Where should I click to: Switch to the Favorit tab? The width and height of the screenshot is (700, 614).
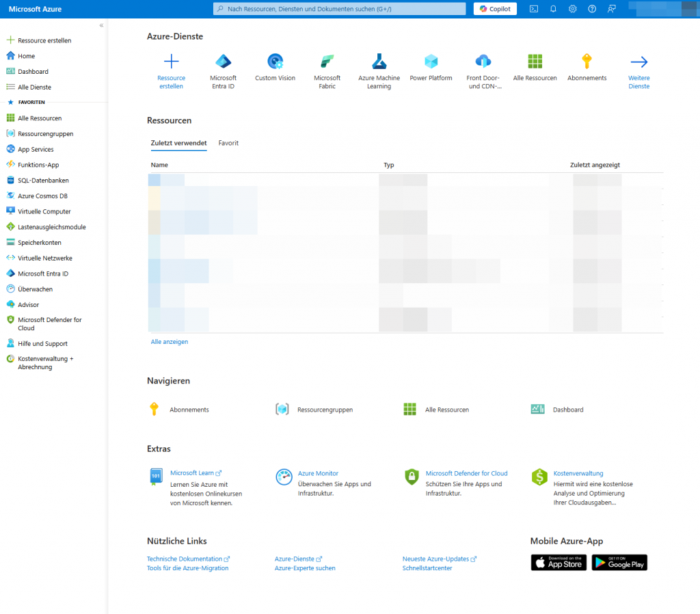(x=228, y=143)
